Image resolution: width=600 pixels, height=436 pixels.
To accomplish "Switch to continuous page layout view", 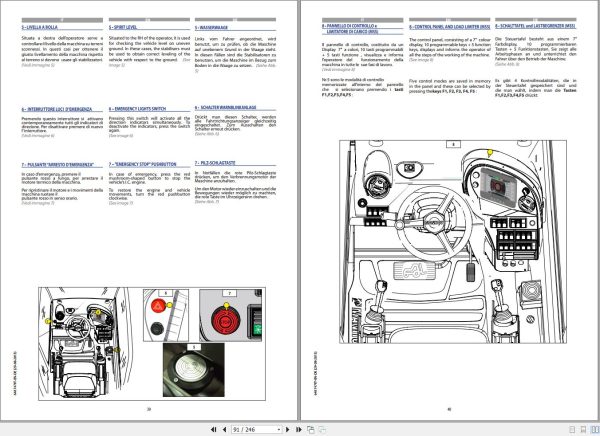I will click(x=583, y=429).
